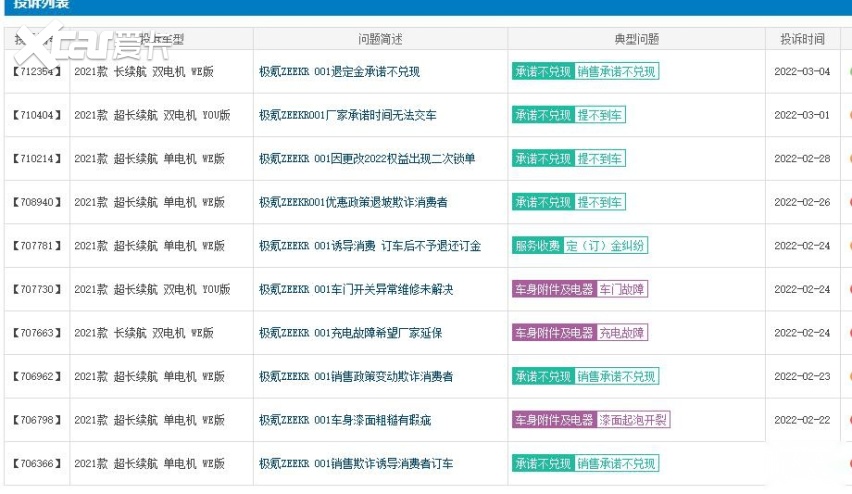852x494 pixels.
Task: Click vehicle model in row 710404
Action: 152,115
